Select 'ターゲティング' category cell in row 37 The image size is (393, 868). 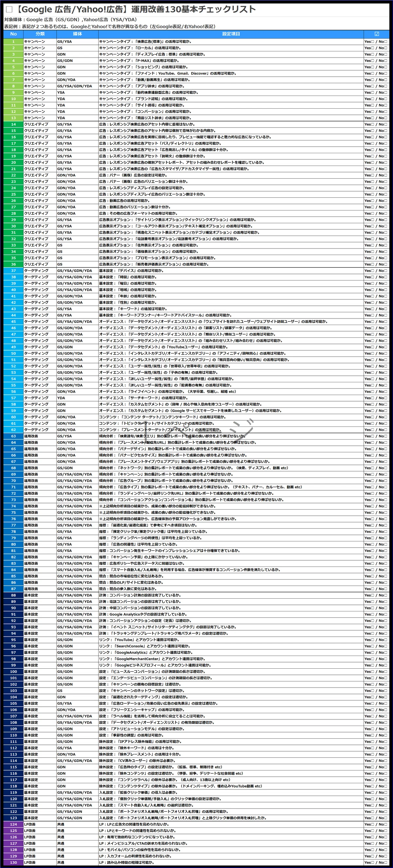(40, 271)
